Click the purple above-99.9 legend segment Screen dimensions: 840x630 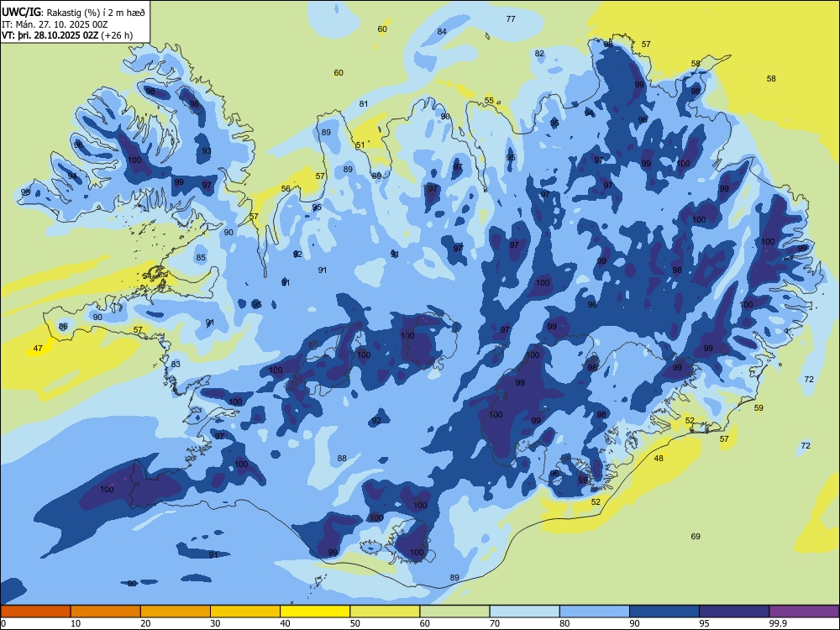point(804,612)
